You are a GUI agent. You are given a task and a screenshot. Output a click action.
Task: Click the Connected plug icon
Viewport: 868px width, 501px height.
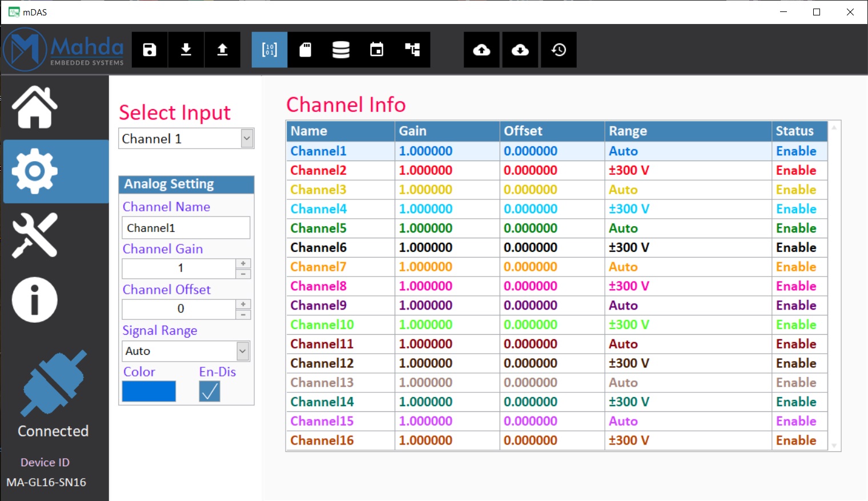53,383
